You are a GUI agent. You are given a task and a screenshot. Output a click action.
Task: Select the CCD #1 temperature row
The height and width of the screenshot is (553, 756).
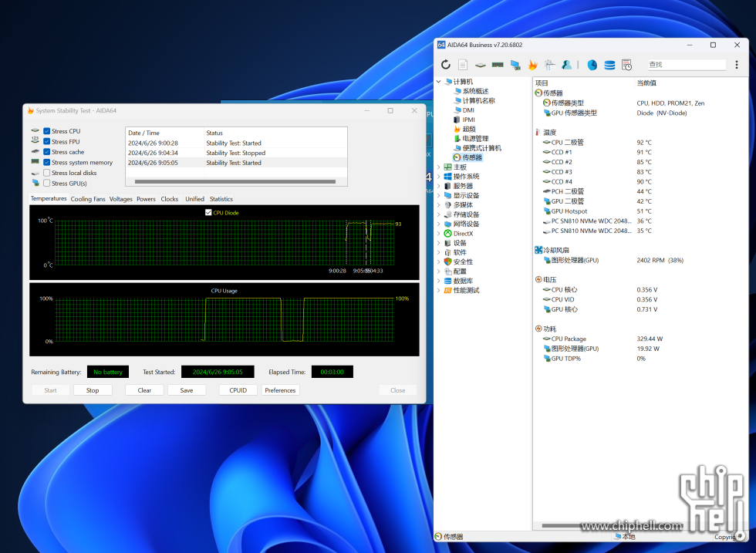640,153
